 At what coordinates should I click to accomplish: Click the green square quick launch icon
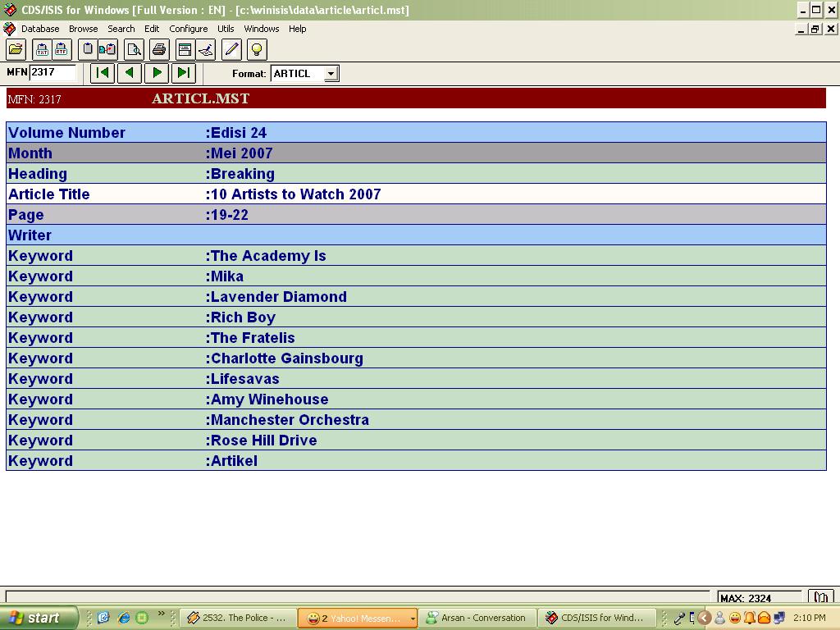click(x=142, y=618)
